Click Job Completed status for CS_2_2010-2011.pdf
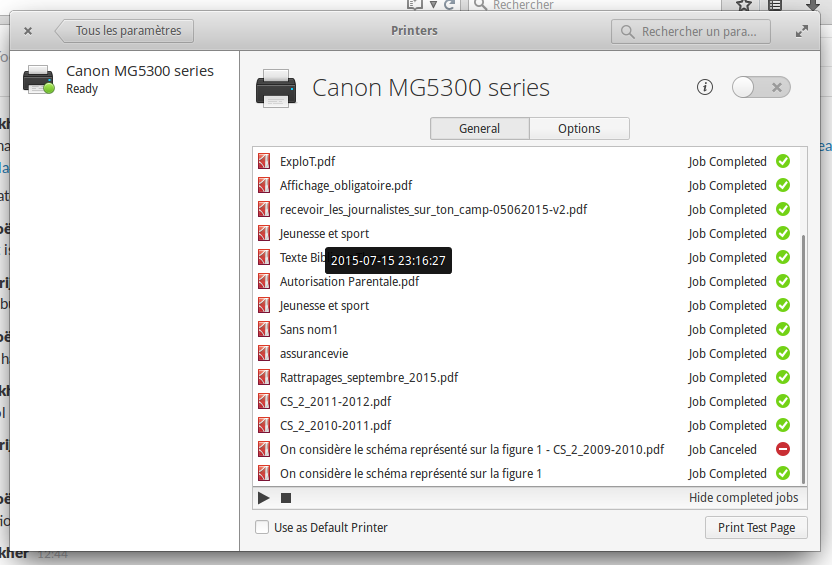This screenshot has height=565, width=832. [x=727, y=425]
